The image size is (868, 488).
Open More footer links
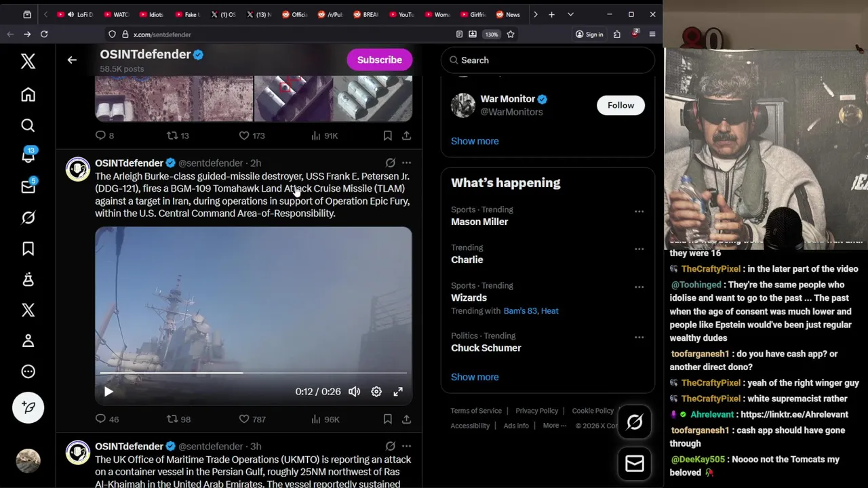(554, 426)
